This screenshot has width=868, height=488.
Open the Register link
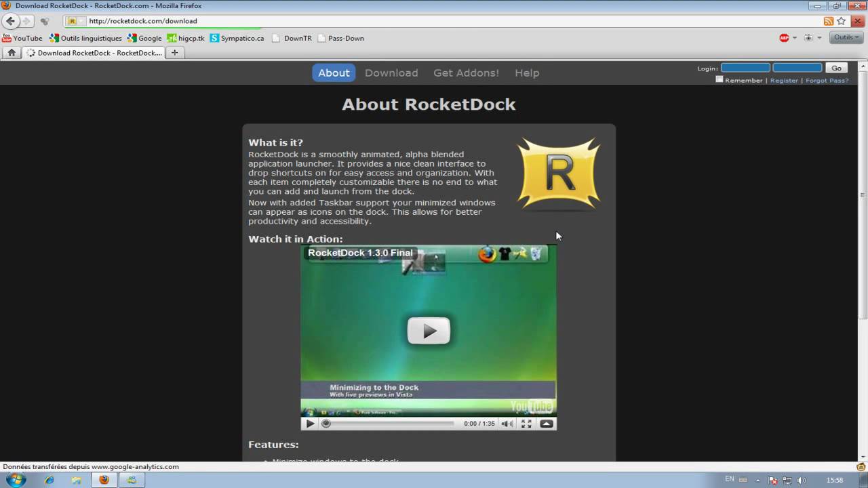tap(784, 80)
